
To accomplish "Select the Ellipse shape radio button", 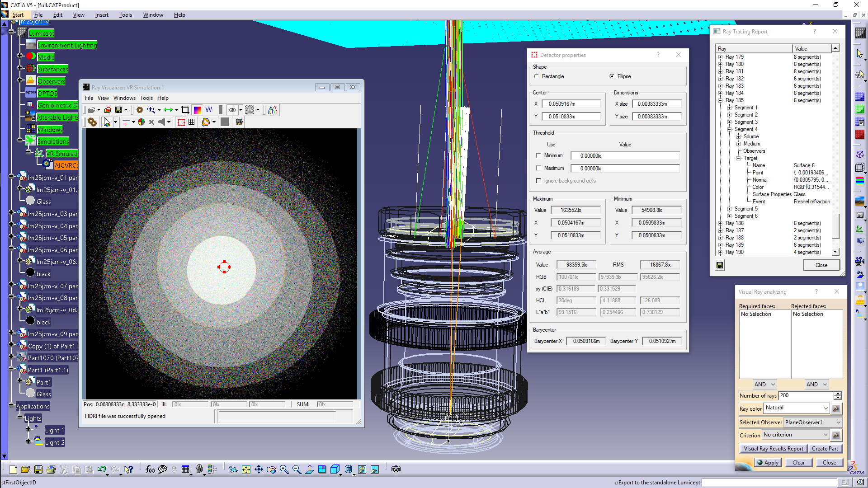I will click(612, 76).
